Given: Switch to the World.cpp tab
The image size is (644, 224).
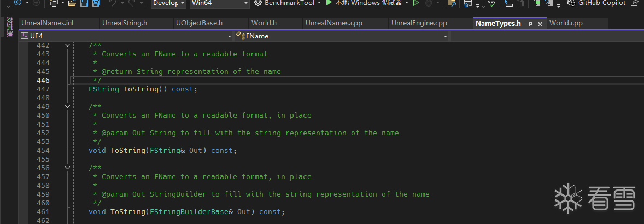Looking at the screenshot, I should (566, 23).
